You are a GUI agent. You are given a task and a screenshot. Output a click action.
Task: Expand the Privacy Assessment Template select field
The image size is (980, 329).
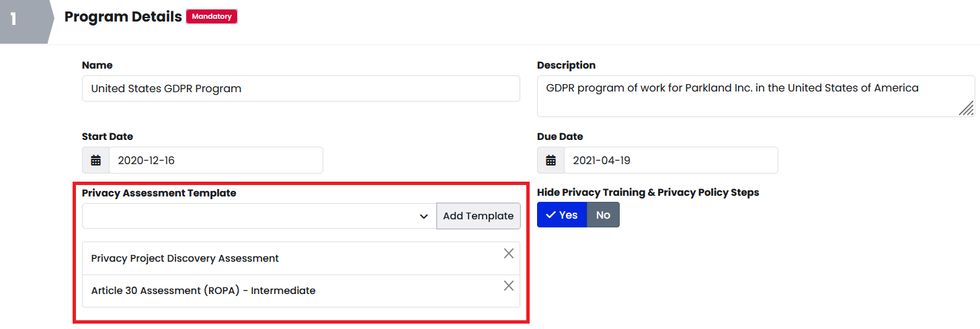click(259, 216)
